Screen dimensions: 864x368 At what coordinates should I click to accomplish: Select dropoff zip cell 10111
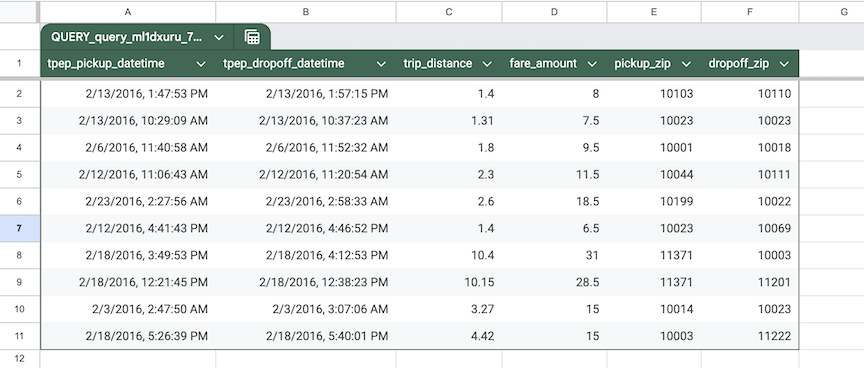pyautogui.click(x=750, y=175)
